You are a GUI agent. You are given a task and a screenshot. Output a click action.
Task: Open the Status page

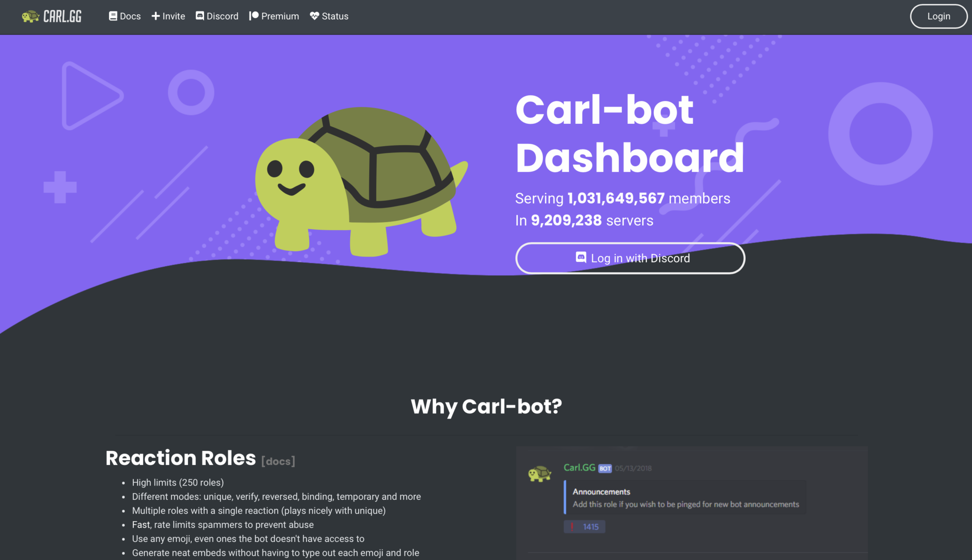click(x=335, y=16)
